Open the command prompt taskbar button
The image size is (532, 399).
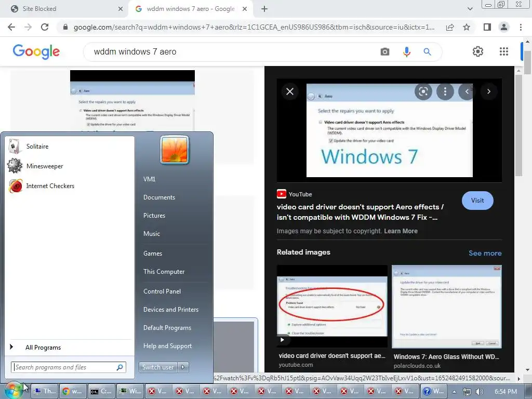click(x=101, y=391)
